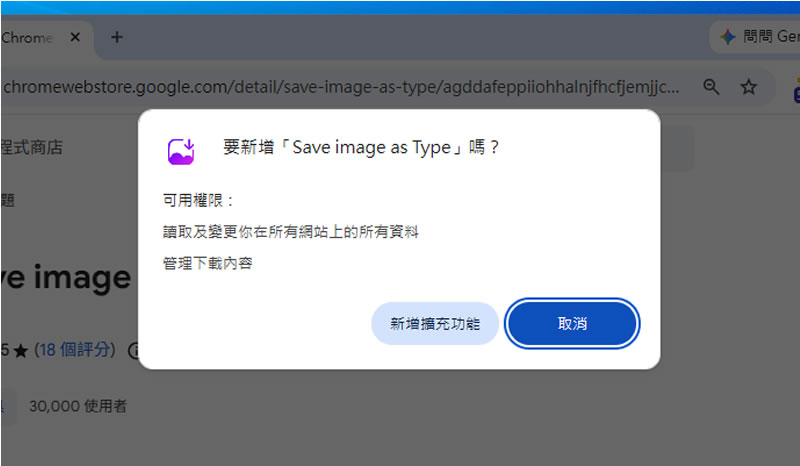The height and width of the screenshot is (466, 800).
Task: Bookmark this page with the star icon
Action: 748,87
